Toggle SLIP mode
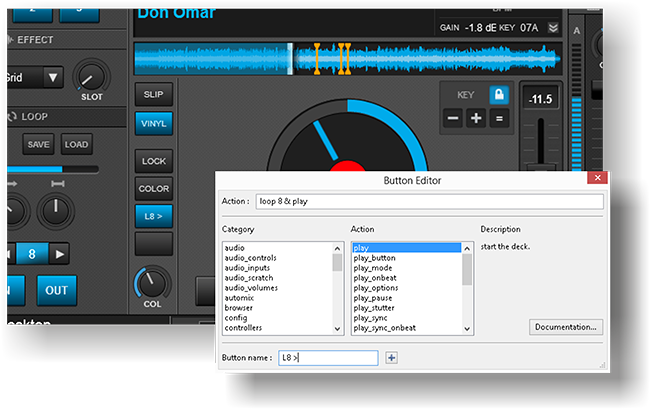The height and width of the screenshot is (409, 650). click(154, 94)
